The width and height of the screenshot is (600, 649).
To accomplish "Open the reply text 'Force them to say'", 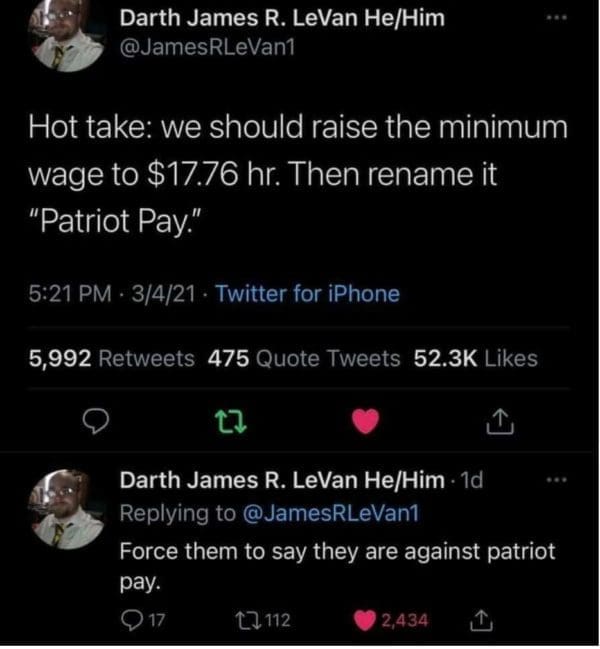I will click(x=337, y=566).
